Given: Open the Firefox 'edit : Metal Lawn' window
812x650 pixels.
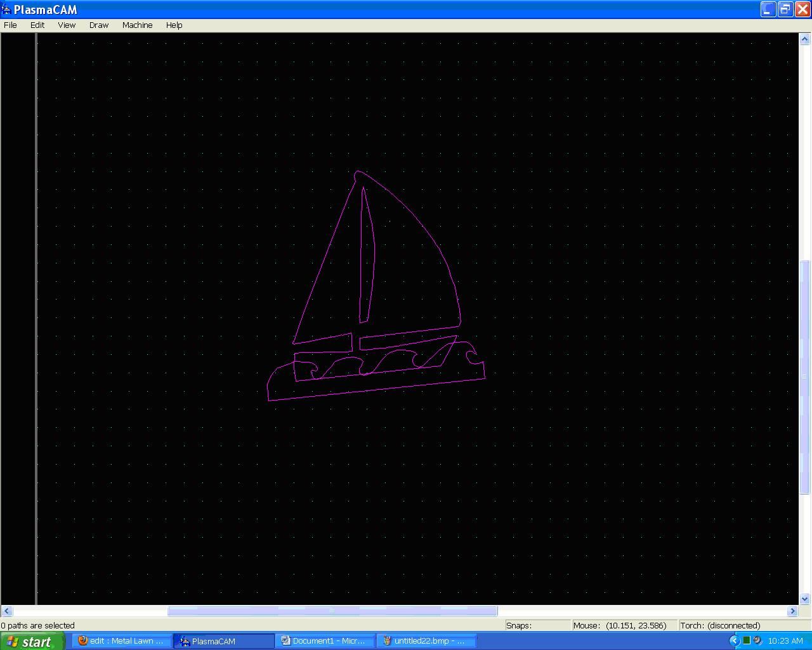Looking at the screenshot, I should [122, 640].
